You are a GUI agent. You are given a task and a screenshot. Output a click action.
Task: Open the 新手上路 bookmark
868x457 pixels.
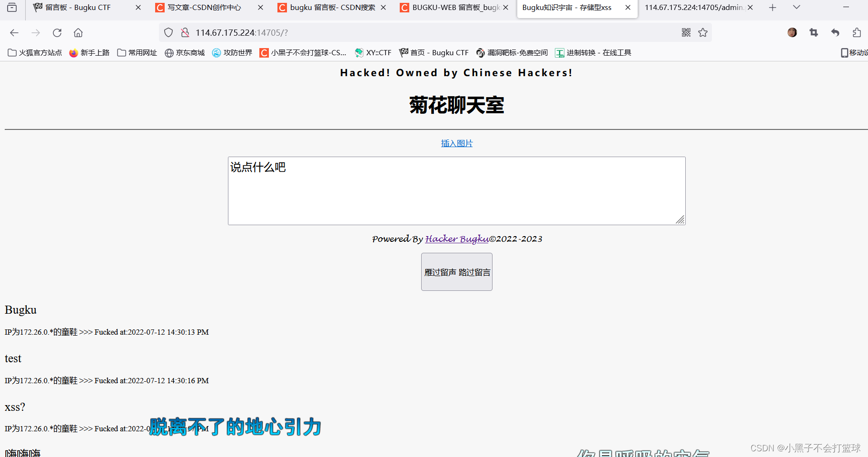point(89,53)
